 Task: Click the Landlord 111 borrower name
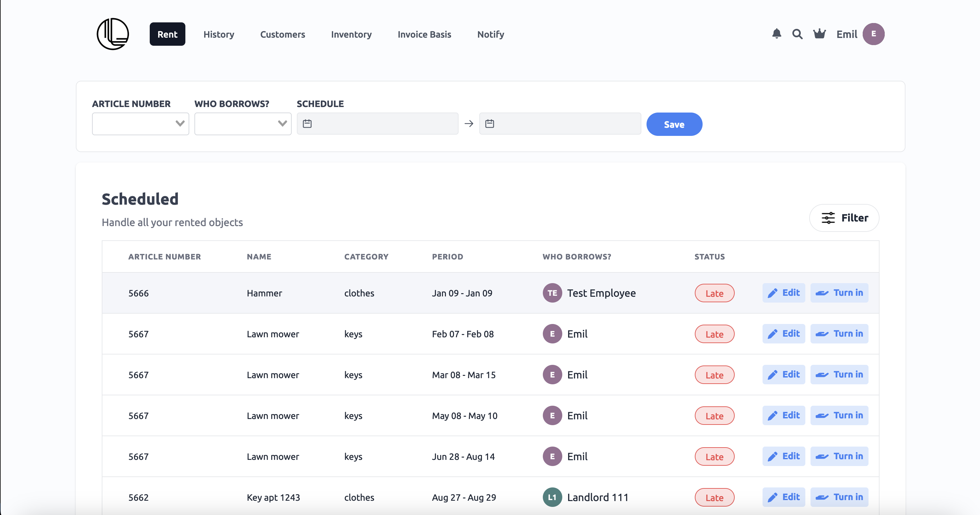point(598,497)
